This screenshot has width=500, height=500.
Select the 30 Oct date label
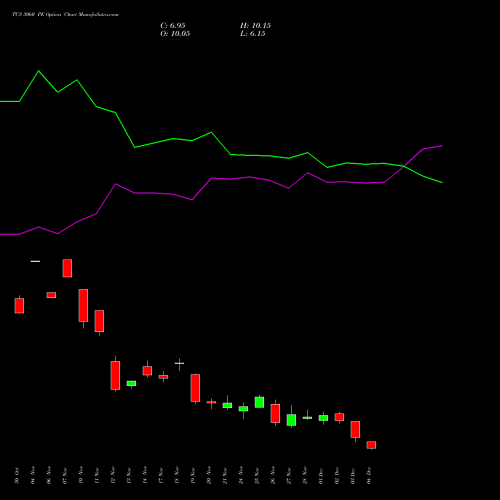17,476
